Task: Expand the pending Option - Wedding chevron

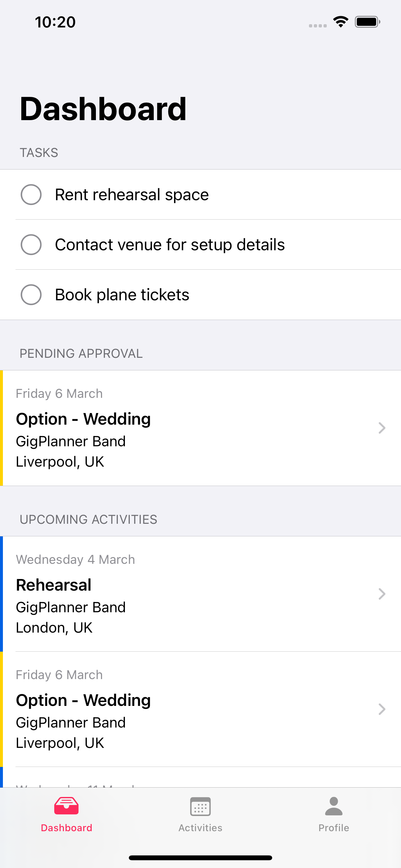Action: tap(382, 428)
